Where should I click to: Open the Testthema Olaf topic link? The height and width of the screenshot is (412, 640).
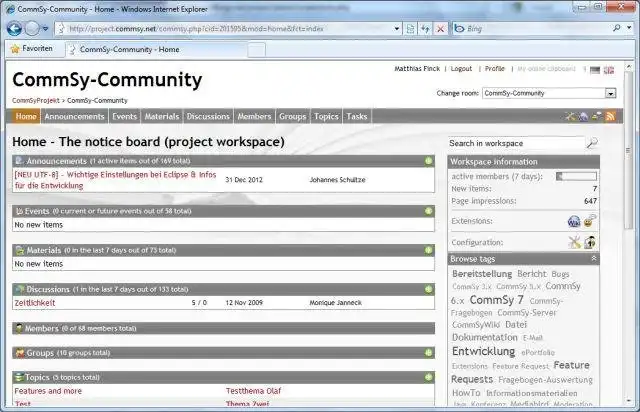coord(253,391)
